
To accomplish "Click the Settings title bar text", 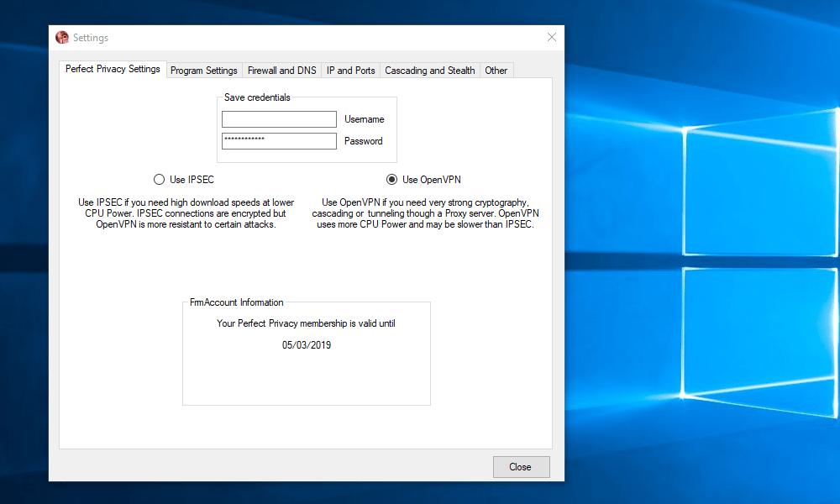I will click(91, 38).
